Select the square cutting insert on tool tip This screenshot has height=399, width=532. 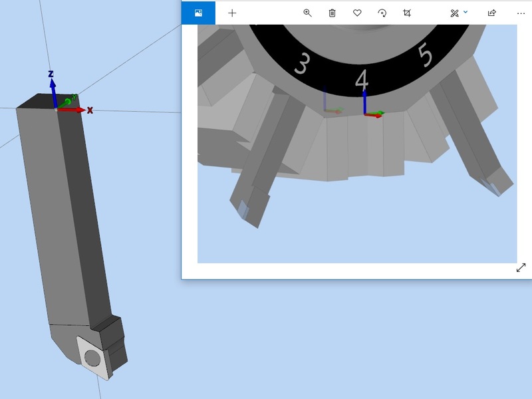[94, 358]
